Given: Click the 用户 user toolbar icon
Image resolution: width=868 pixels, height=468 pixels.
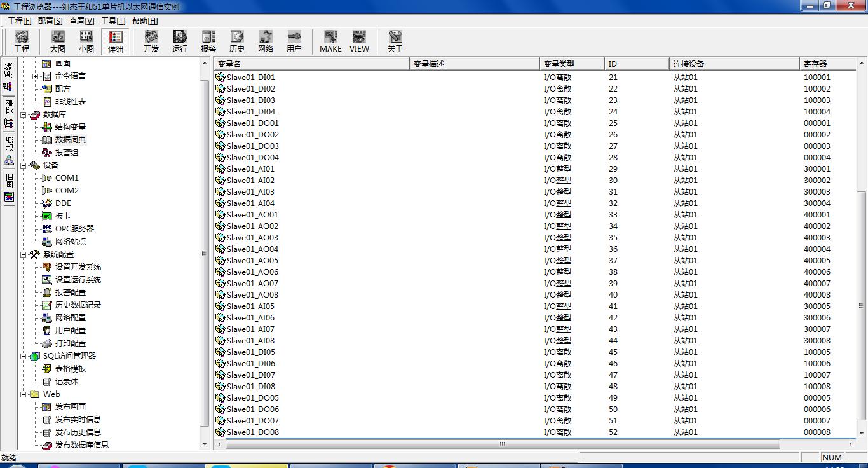Looking at the screenshot, I should pos(294,41).
